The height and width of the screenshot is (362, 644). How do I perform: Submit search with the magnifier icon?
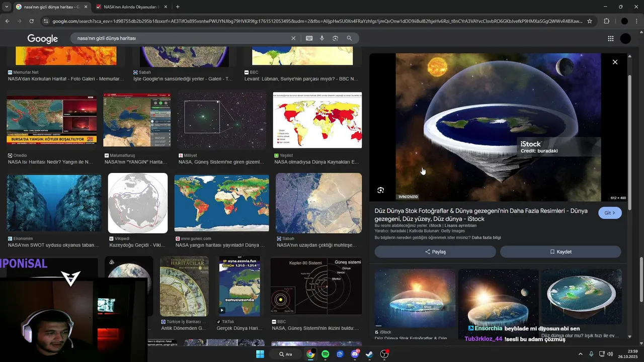pos(349,38)
